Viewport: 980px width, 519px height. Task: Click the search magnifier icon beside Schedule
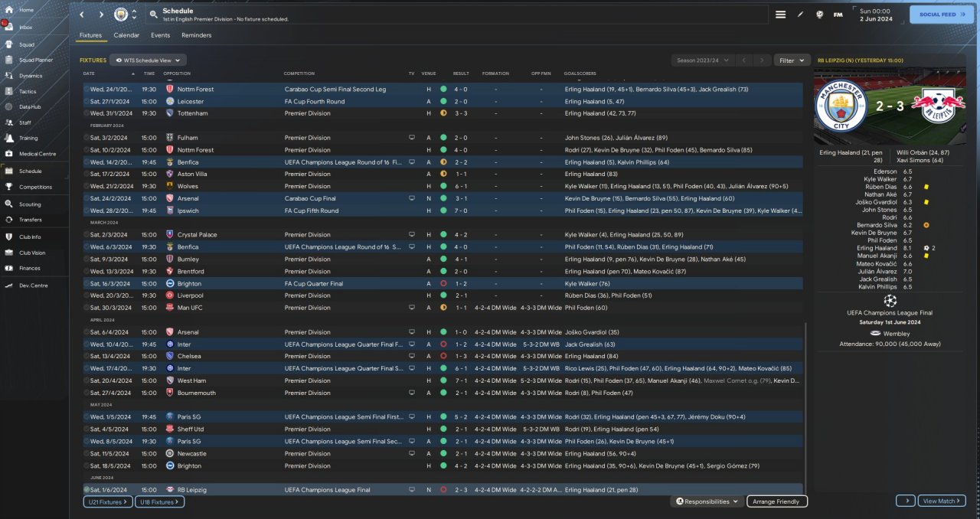[x=154, y=15]
